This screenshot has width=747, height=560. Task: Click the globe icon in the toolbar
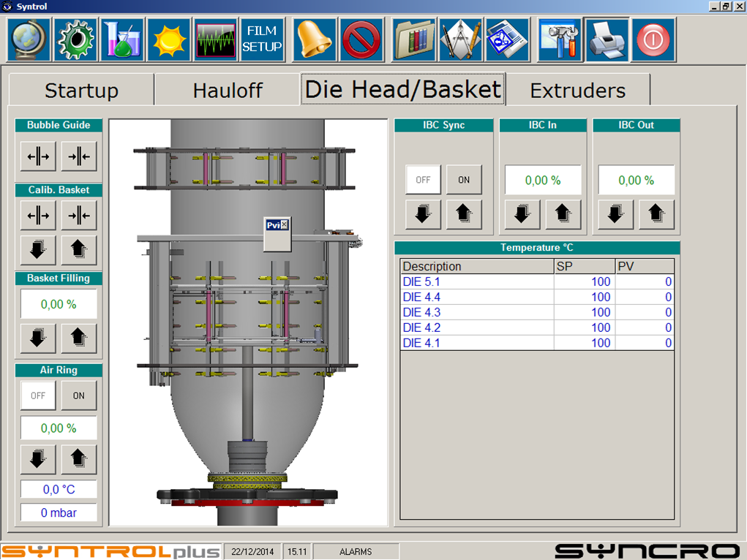point(29,39)
